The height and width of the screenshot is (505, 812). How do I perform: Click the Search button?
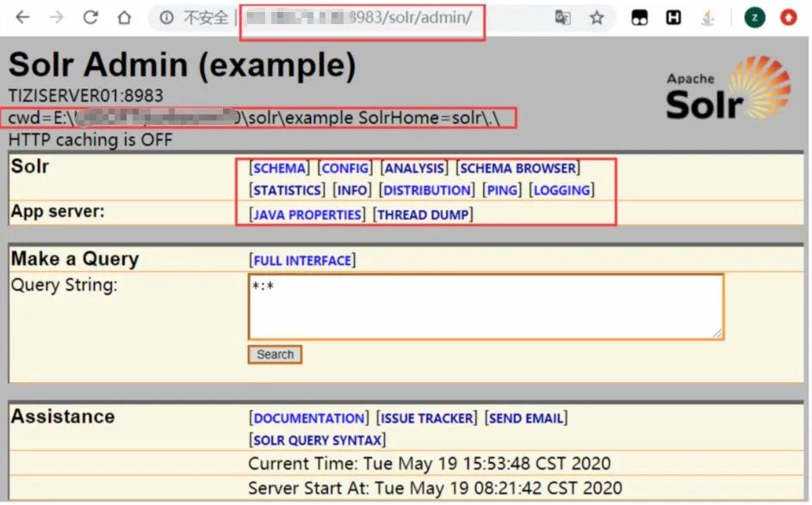click(275, 354)
